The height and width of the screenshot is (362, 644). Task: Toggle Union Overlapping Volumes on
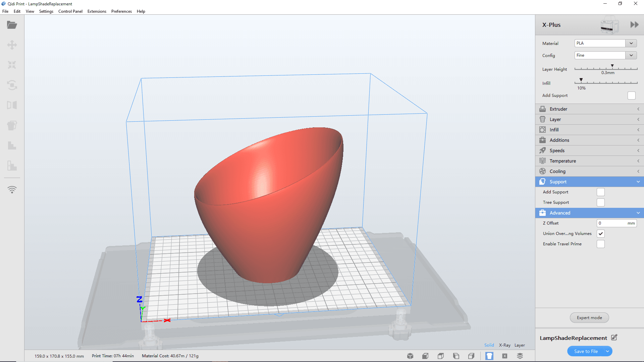click(601, 233)
